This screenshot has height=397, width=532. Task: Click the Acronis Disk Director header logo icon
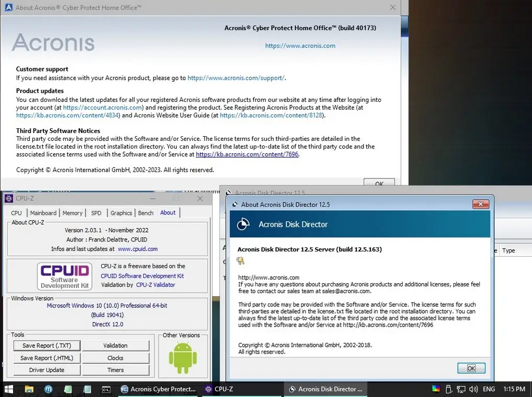(243, 224)
